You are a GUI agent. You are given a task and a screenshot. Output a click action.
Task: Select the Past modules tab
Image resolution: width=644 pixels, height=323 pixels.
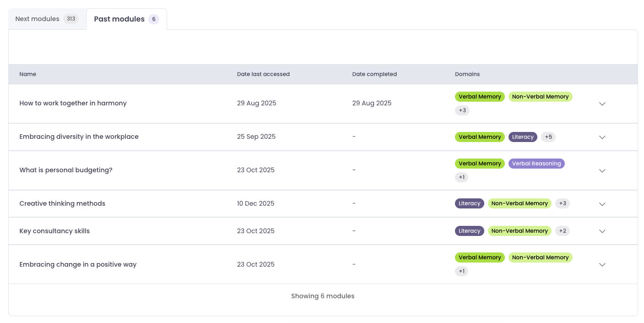(x=126, y=19)
